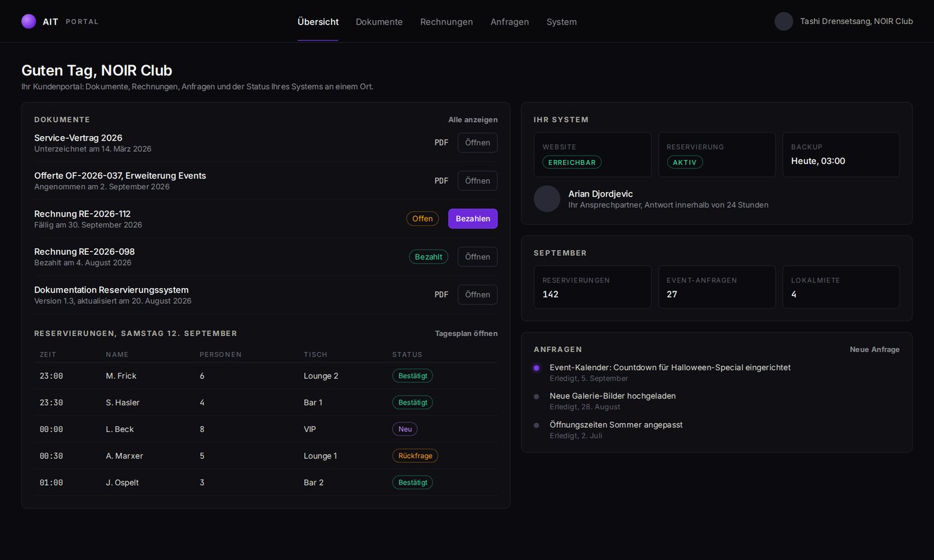
Task: Click Arian Djordjevic's contact avatar
Action: (x=547, y=199)
